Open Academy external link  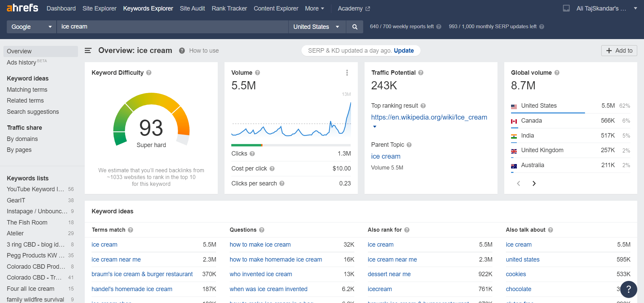(354, 8)
